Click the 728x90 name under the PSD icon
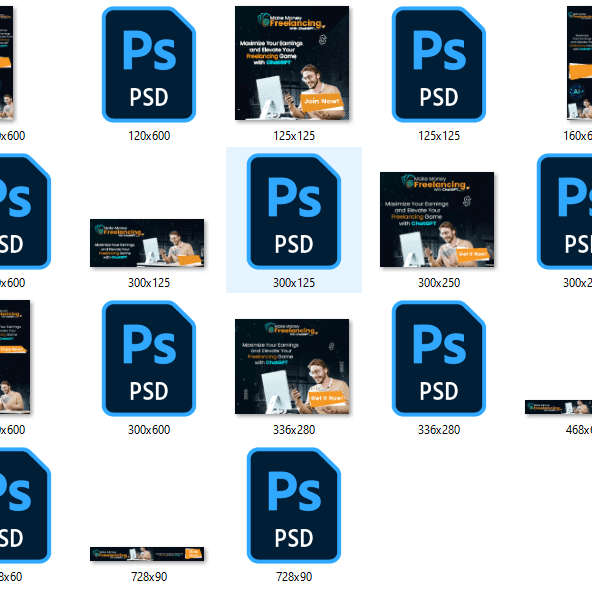Viewport: 592px width, 594px height. click(294, 577)
